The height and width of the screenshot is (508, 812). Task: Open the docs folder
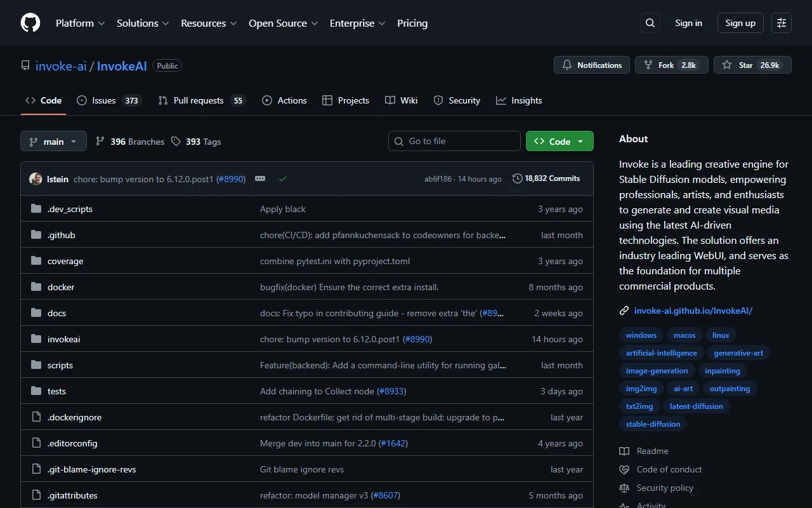point(56,313)
